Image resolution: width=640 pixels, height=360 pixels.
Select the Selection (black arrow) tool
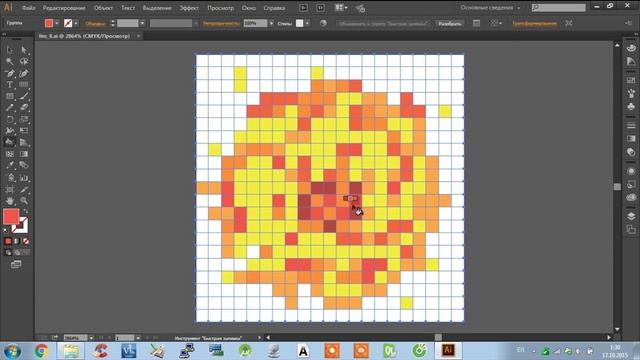(x=9, y=50)
